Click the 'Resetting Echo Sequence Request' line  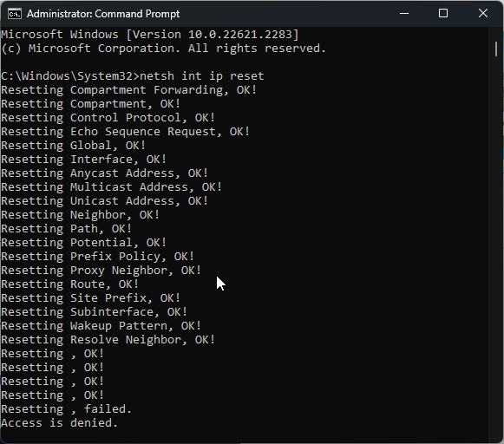126,132
